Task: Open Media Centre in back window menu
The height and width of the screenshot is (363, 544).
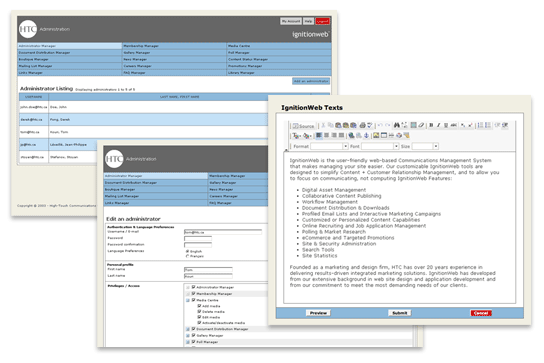Action: [279, 46]
